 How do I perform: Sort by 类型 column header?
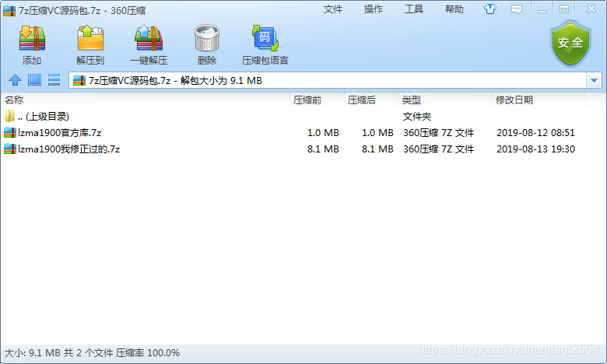tap(446, 100)
